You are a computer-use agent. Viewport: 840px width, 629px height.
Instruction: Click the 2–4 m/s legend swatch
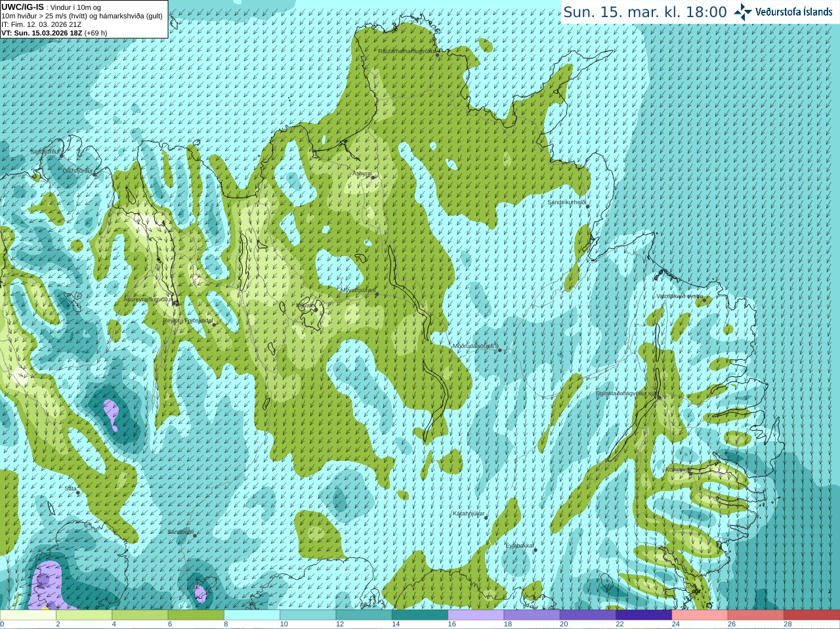[x=84, y=615]
